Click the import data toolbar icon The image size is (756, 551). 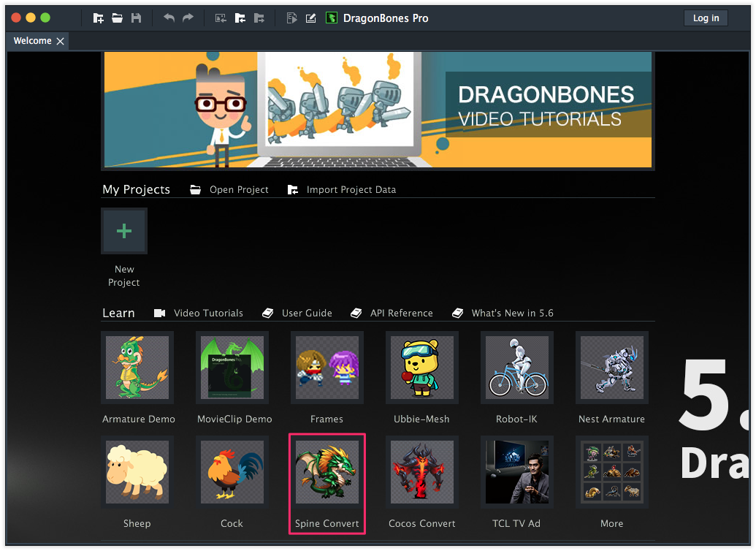pyautogui.click(x=240, y=18)
